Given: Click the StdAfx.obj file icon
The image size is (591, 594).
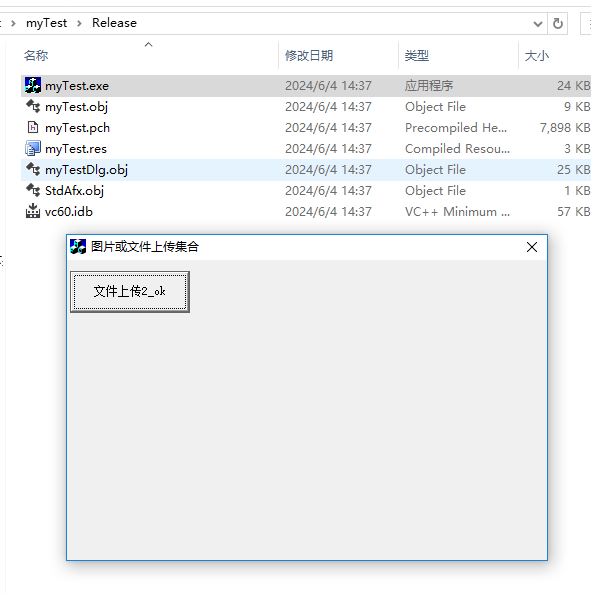Looking at the screenshot, I should click(33, 190).
